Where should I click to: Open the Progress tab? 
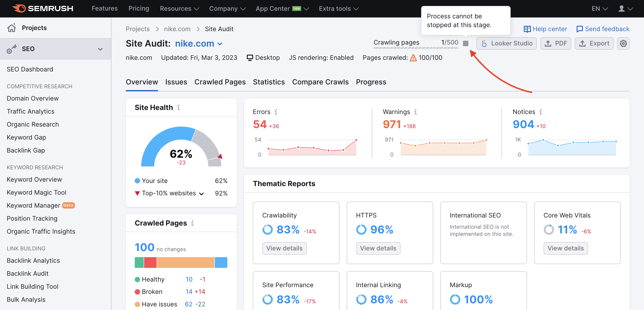[371, 82]
